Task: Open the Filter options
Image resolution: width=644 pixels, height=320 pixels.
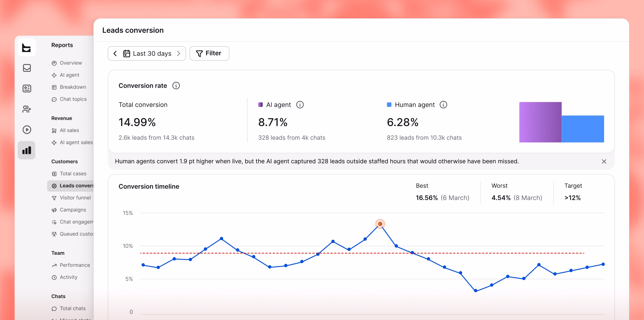Action: tap(209, 53)
